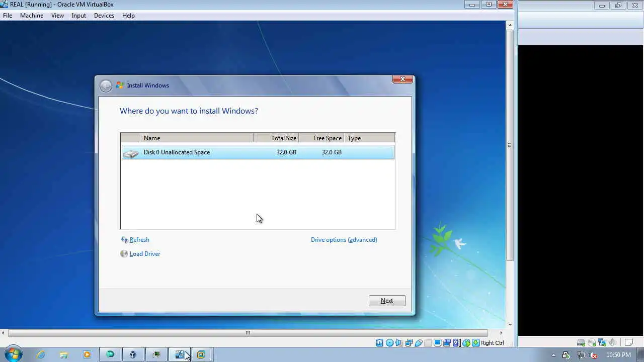Click the Disk 0 drive icon
The height and width of the screenshot is (362, 644).
(x=131, y=153)
